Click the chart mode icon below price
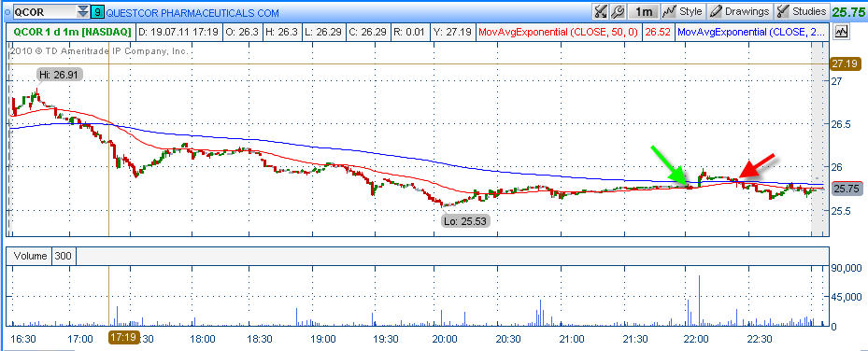 point(842,32)
